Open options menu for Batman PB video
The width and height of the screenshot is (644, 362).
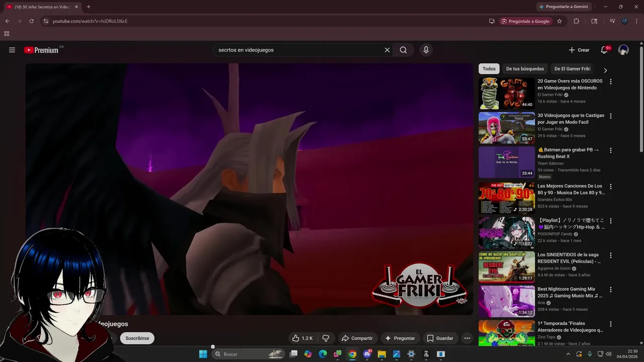611,150
